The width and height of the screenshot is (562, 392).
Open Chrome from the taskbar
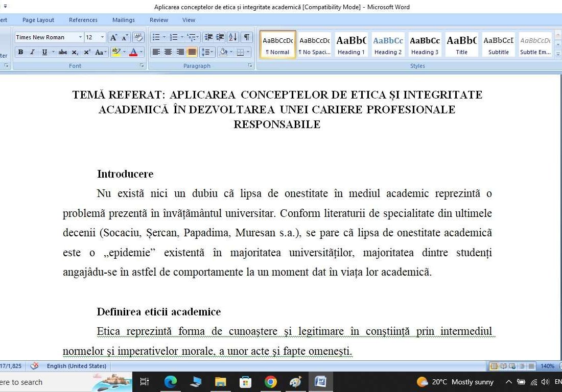click(x=270, y=382)
